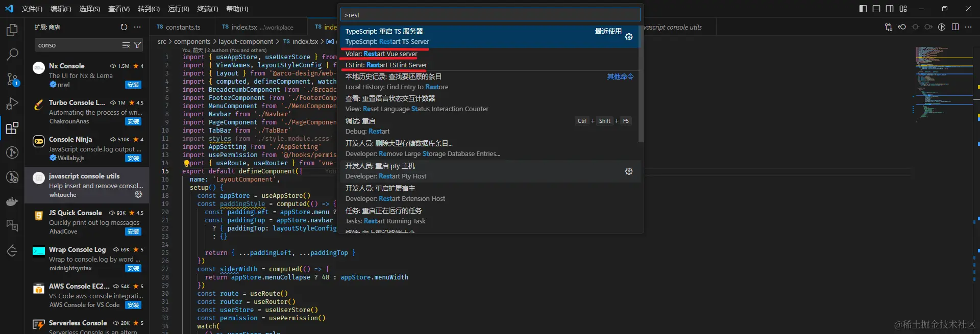Configure keybinding gear for Restart TS Server
The width and height of the screenshot is (980, 334).
tap(629, 37)
